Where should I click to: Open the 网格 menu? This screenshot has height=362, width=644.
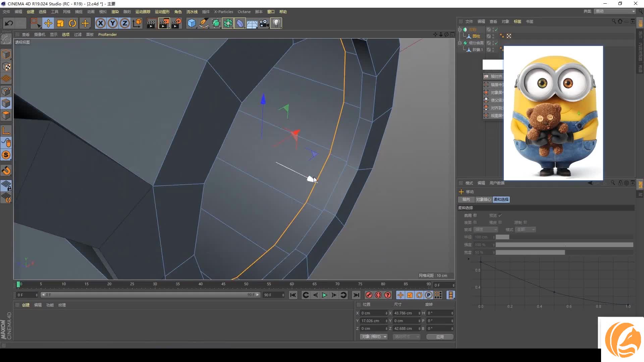67,12
